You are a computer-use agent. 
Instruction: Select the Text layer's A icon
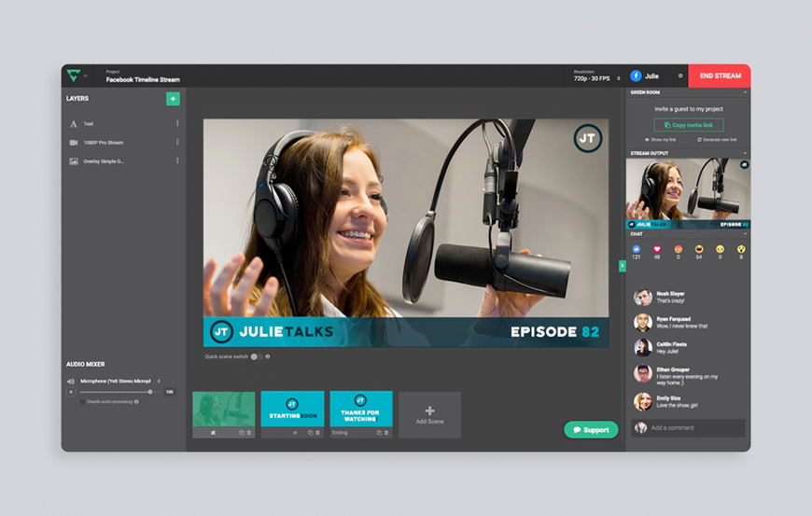click(74, 124)
